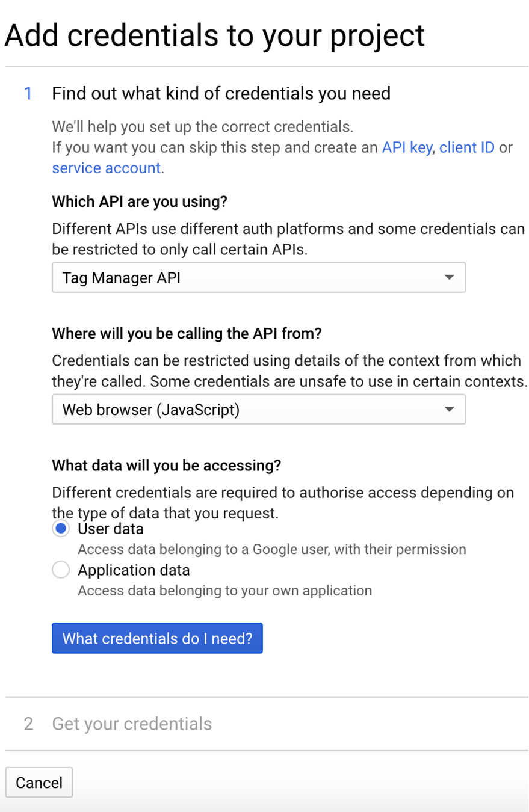Screen dimensions: 529x812
Task: Click the service account link
Action: tap(107, 168)
